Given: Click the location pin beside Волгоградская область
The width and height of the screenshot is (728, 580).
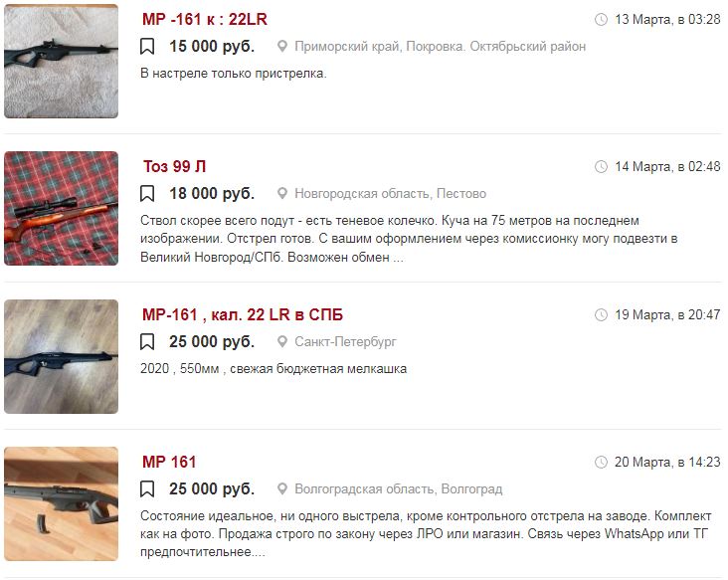Looking at the screenshot, I should [281, 489].
